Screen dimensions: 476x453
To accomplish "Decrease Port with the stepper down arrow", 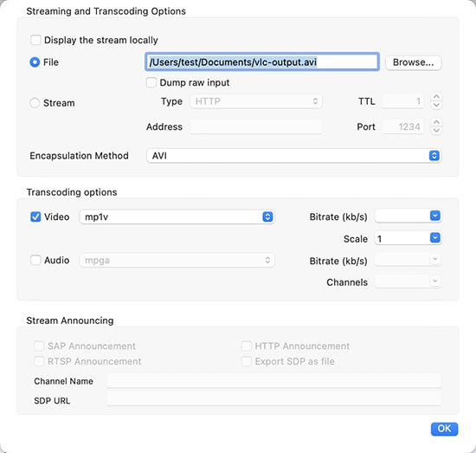I will 436,131.
